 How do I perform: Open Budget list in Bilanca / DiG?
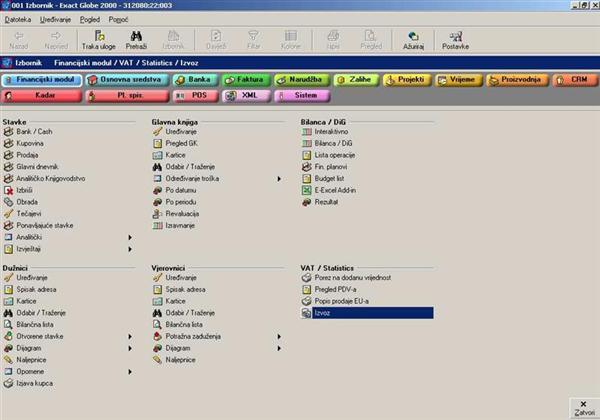pos(332,178)
